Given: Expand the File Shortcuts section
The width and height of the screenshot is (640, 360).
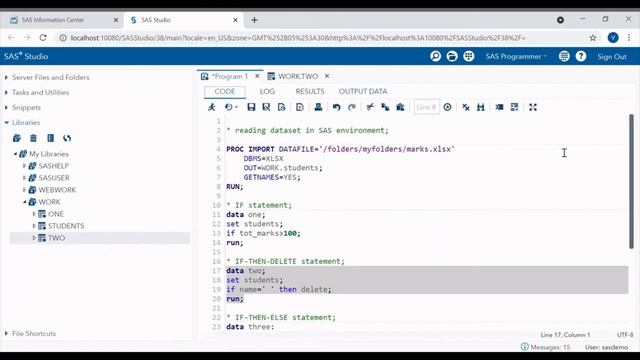Looking at the screenshot, I should click(x=6, y=333).
